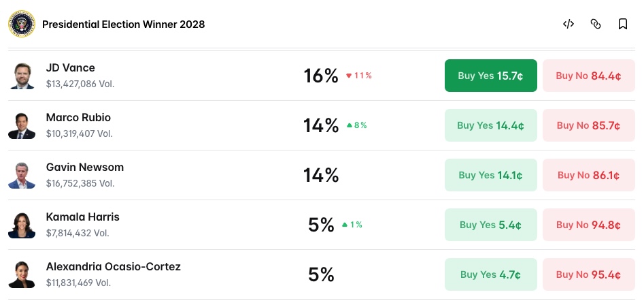Copy market link via chain icon
This screenshot has width=644, height=301.
coord(596,25)
